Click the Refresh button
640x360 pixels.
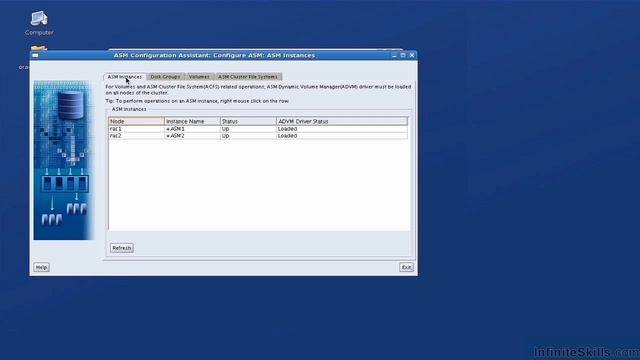(x=122, y=248)
